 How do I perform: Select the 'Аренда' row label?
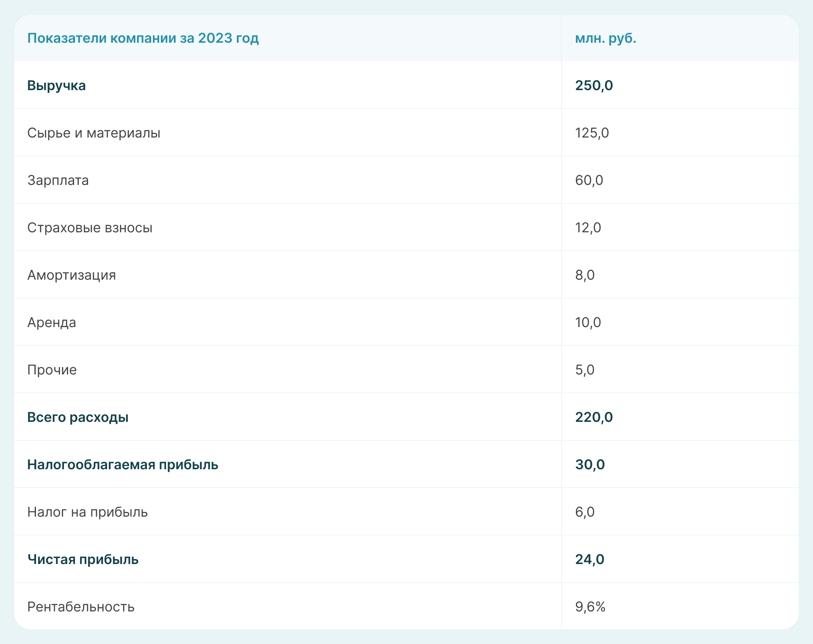click(x=52, y=322)
